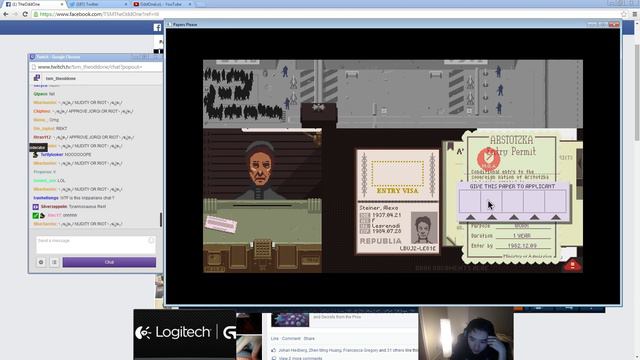
Task: Click the Enter by date on the permit
Action: [522, 246]
